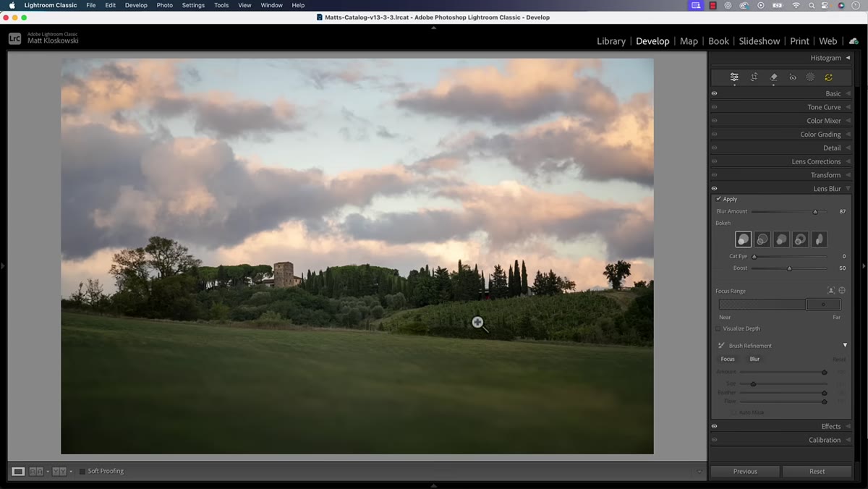Screen dimensions: 868x489
Task: Select the before/after Y|Y view icon
Action: click(59, 472)
